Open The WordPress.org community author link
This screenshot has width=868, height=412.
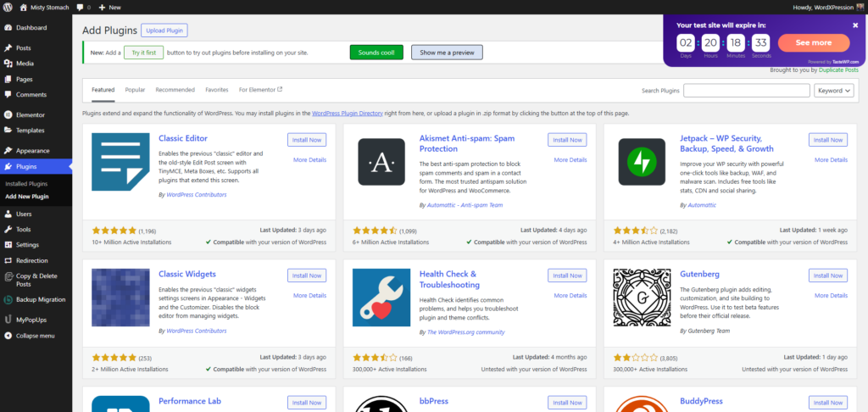[466, 332]
